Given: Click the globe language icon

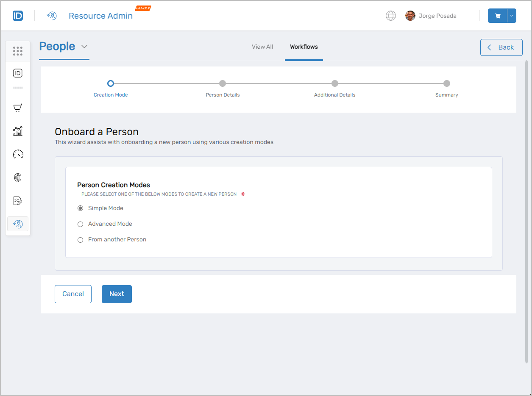Looking at the screenshot, I should click(390, 16).
